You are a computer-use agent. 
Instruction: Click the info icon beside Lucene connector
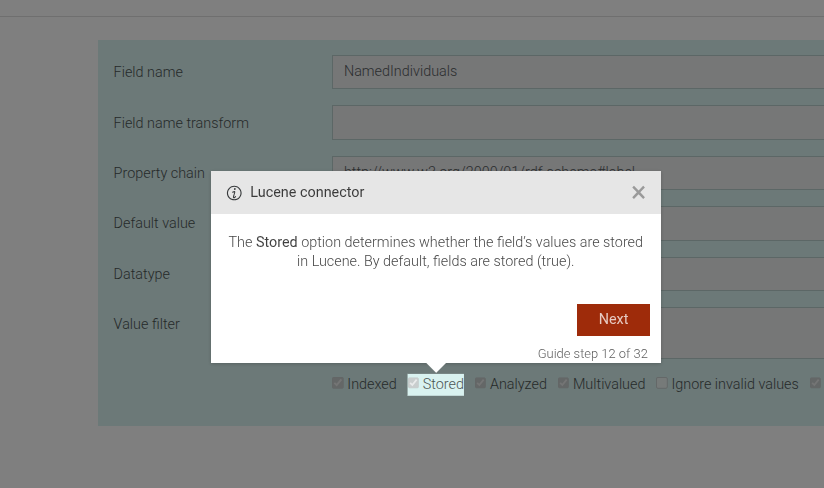click(x=235, y=193)
